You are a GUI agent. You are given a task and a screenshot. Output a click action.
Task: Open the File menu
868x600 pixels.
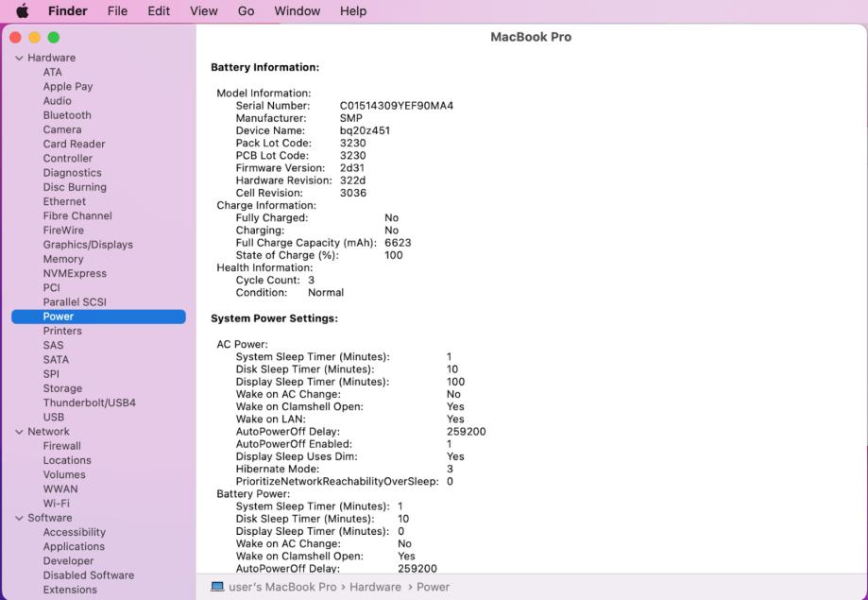tap(117, 11)
